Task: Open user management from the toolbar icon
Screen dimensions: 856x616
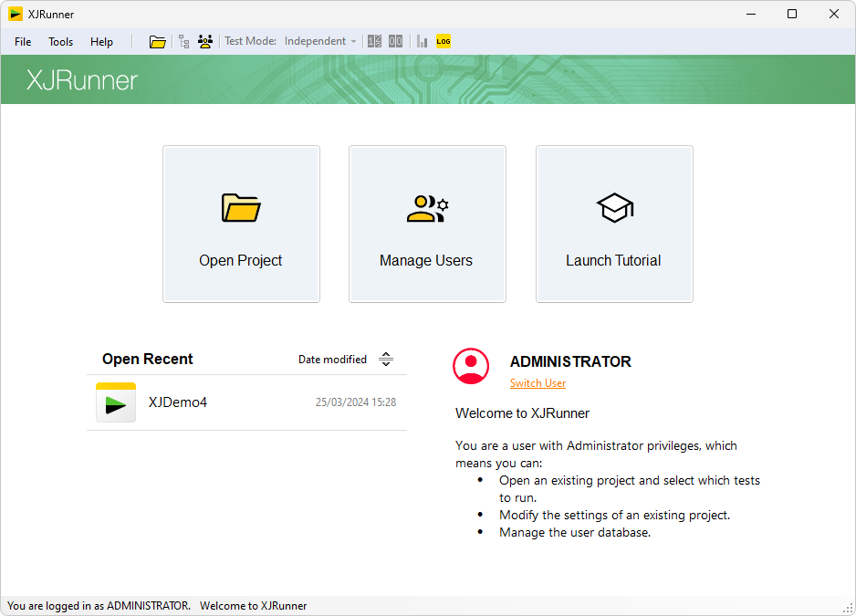Action: [x=205, y=41]
